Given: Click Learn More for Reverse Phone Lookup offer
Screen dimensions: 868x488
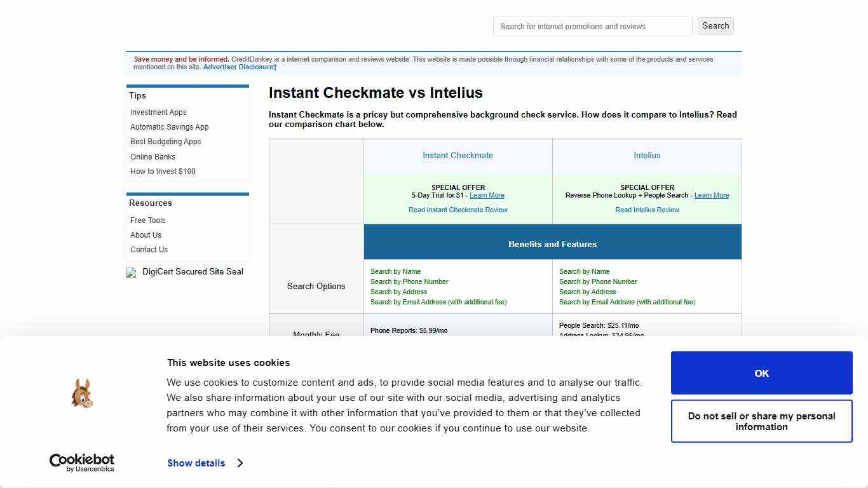Looking at the screenshot, I should pos(711,195).
